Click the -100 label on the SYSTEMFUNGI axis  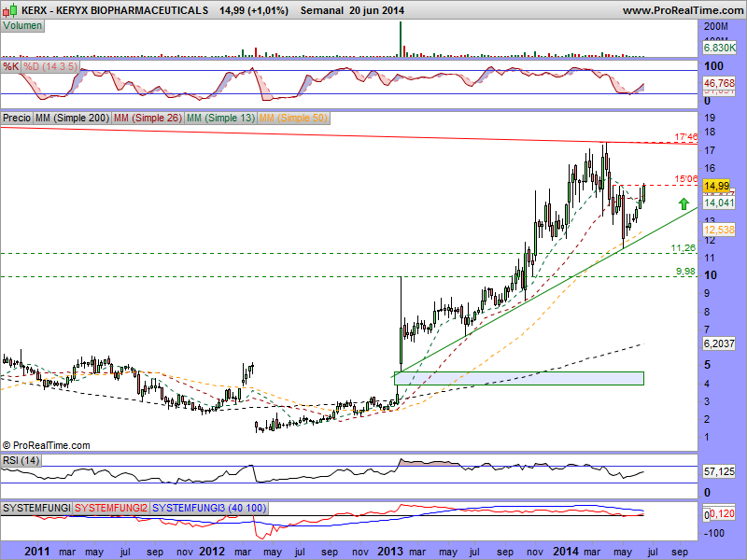[714, 533]
